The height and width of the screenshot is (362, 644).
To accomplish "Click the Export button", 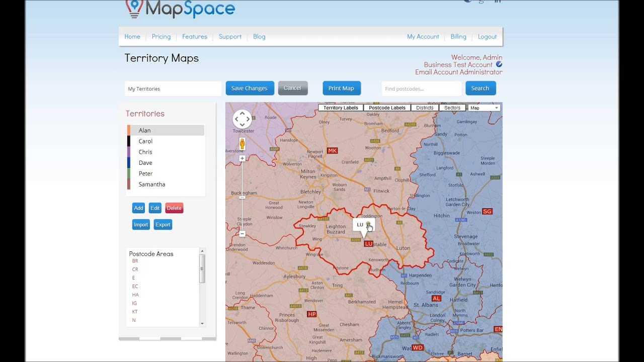I will point(163,225).
